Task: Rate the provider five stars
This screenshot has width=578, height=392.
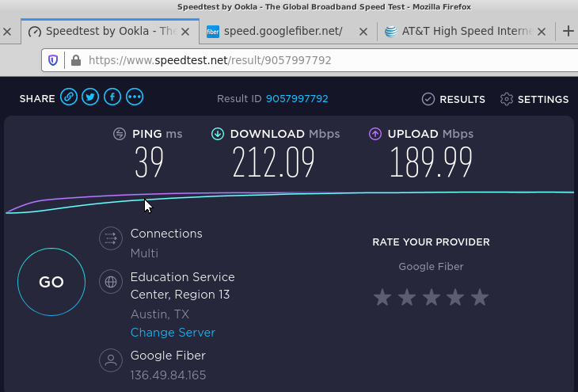Action: pyautogui.click(x=480, y=297)
